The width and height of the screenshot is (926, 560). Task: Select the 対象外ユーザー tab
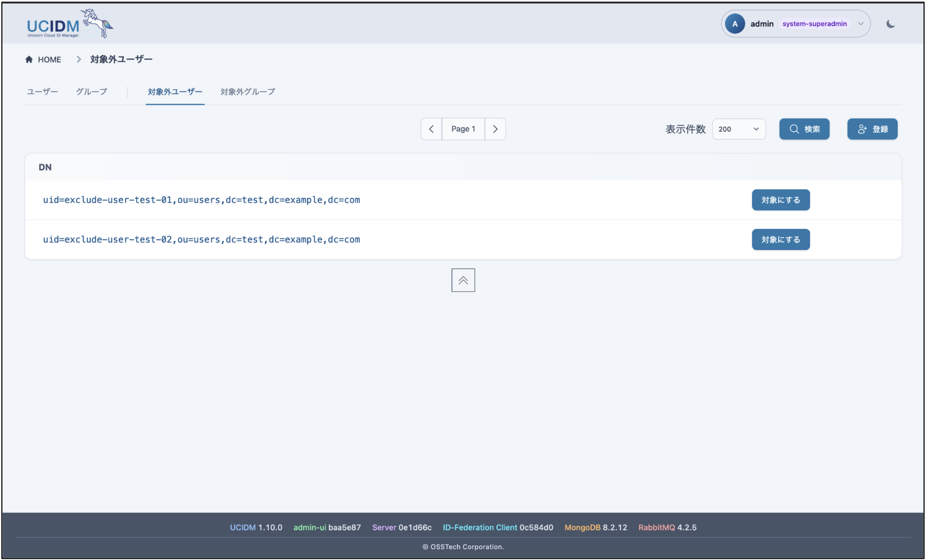pos(175,92)
